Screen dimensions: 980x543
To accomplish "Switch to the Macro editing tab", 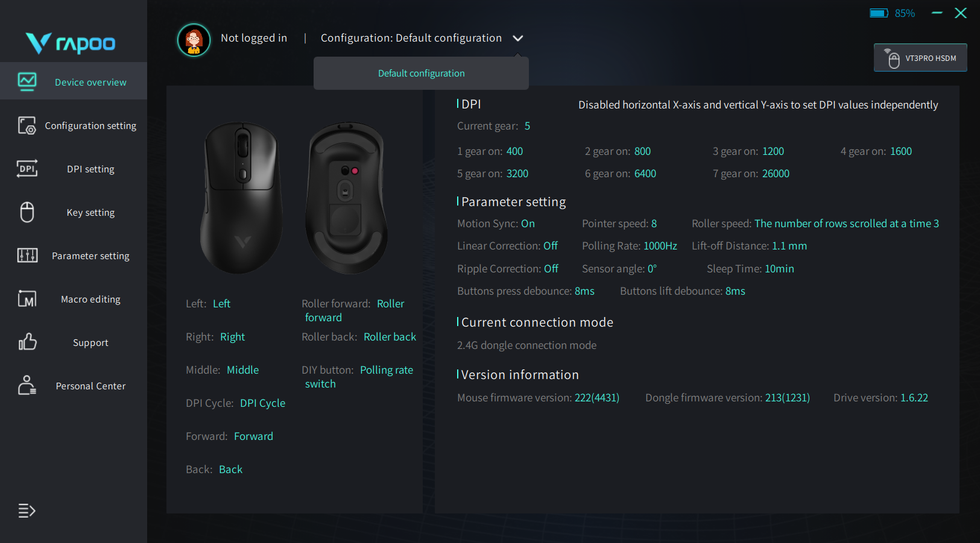I will coord(90,300).
